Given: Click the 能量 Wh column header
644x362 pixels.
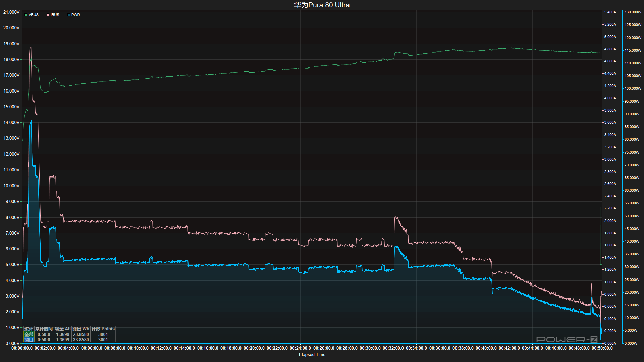Looking at the screenshot, I should pos(81,329).
